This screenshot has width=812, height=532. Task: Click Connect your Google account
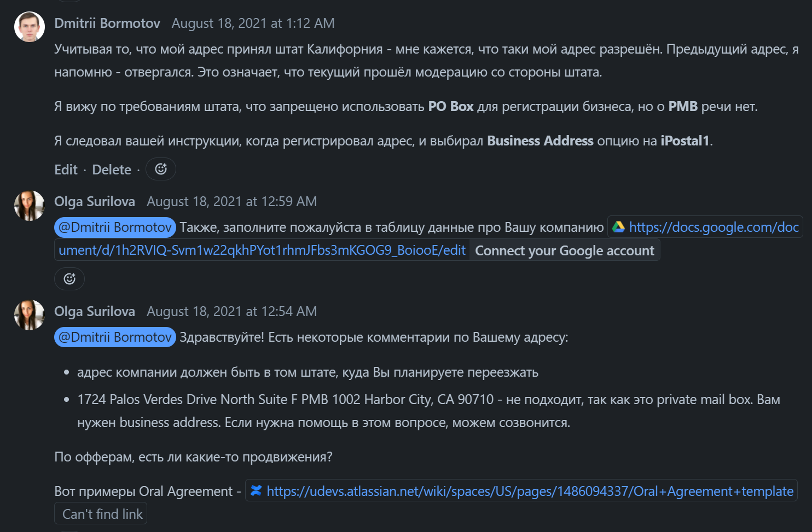(x=564, y=250)
